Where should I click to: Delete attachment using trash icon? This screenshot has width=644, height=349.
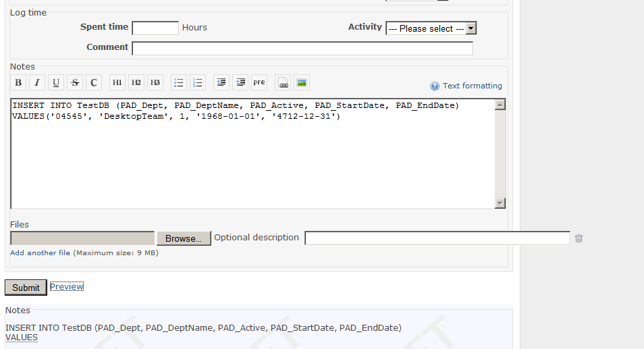click(579, 238)
